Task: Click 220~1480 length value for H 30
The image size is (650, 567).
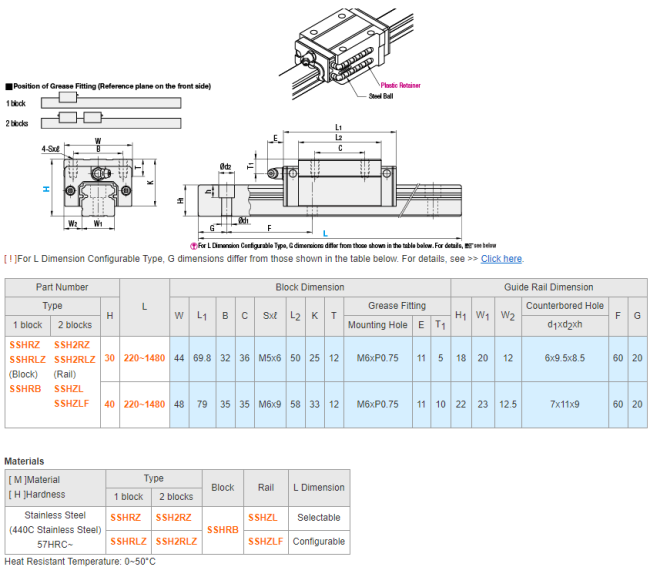Action: coord(145,359)
